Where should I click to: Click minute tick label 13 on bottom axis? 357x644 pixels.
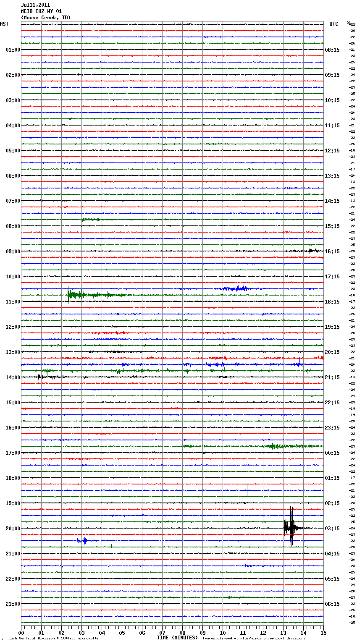point(283,633)
